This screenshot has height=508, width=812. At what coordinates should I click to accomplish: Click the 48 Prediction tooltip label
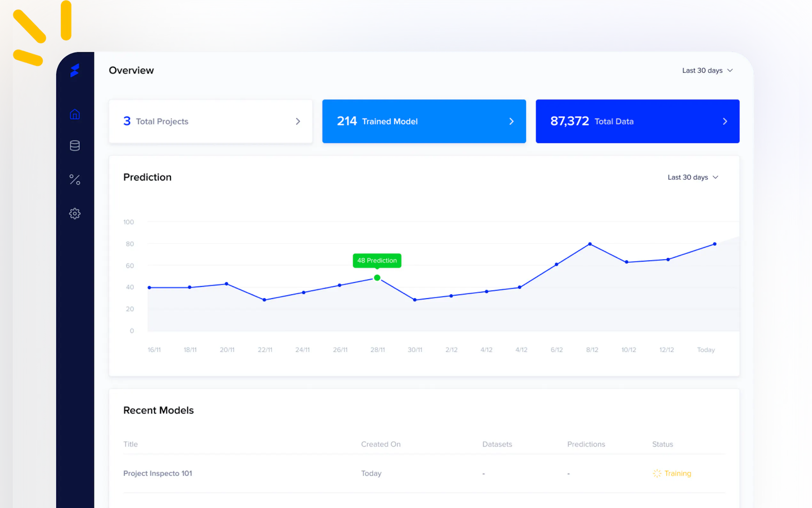coord(377,260)
